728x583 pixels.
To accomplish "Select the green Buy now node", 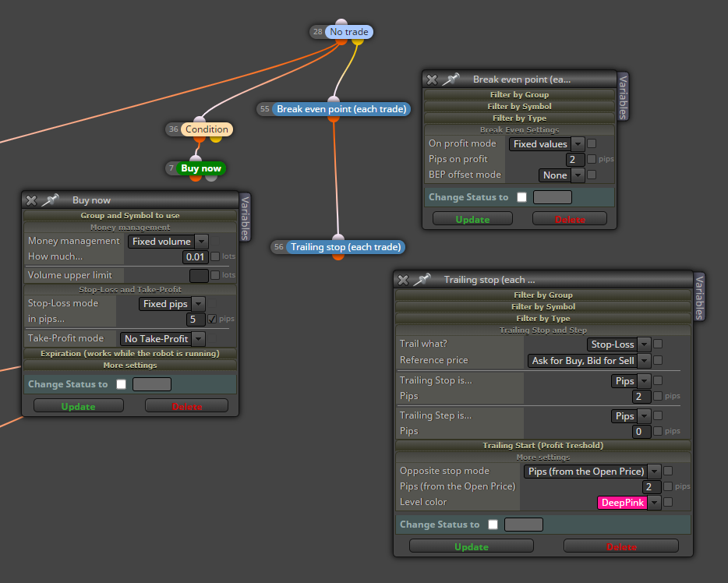I will pos(201,168).
